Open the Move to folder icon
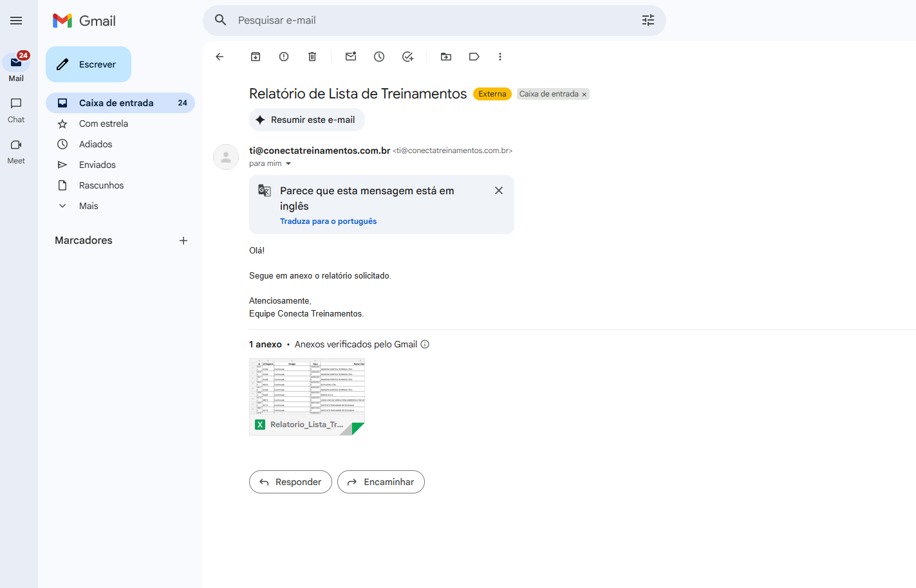Viewport: 916px width, 588px height. 446,57
